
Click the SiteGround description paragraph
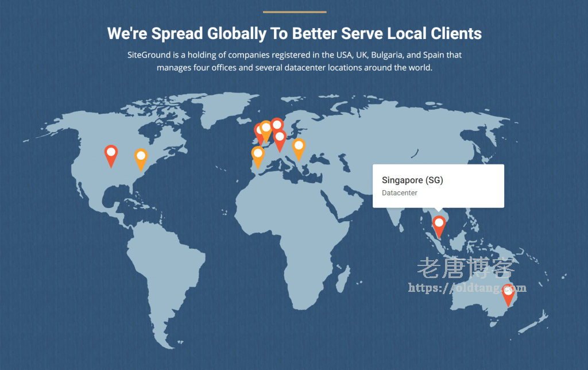coord(294,61)
